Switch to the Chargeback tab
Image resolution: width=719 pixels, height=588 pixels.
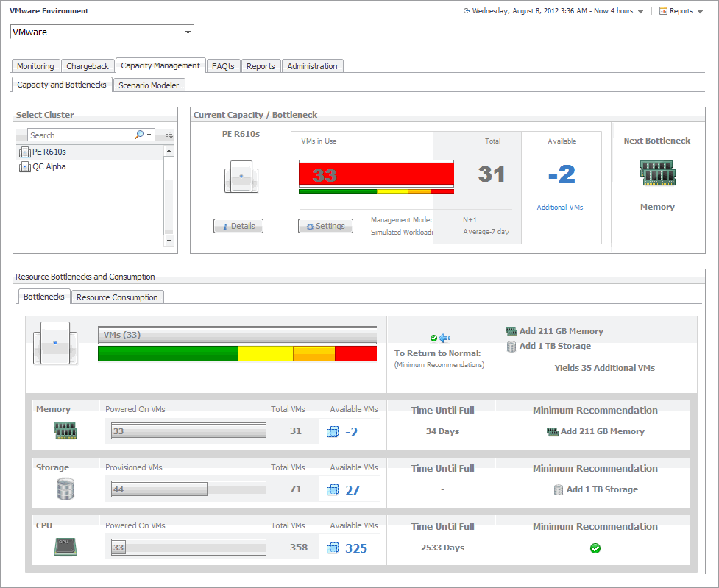88,66
